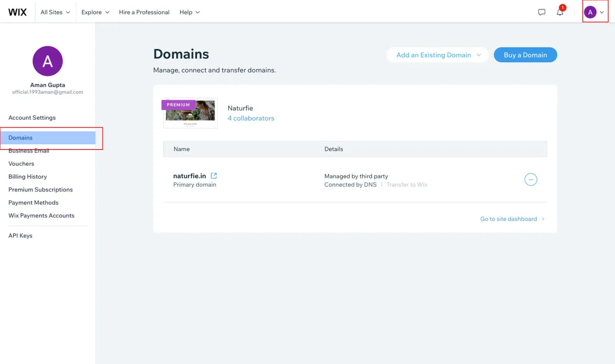The image size is (615, 364).
Task: Expand the All Sites dropdown
Action: click(x=55, y=12)
